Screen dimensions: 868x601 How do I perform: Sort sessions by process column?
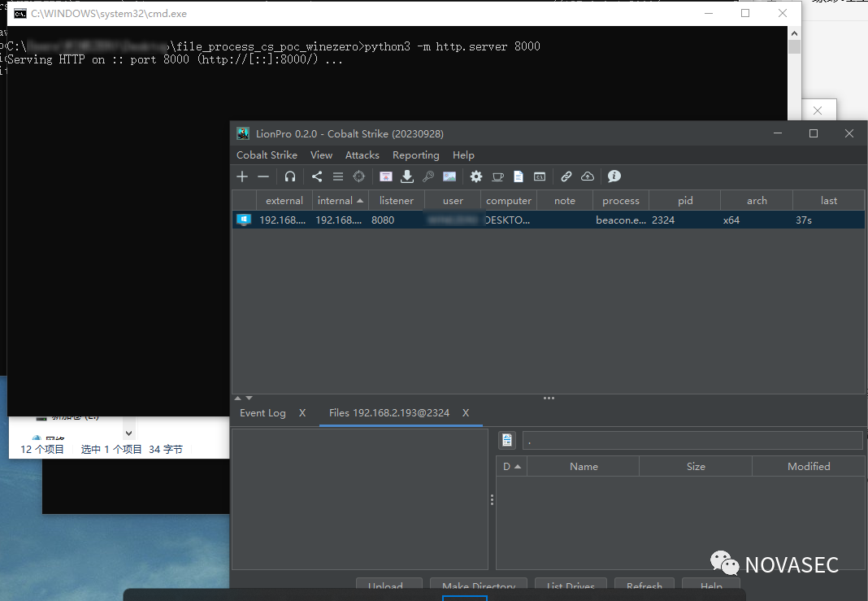coord(621,201)
